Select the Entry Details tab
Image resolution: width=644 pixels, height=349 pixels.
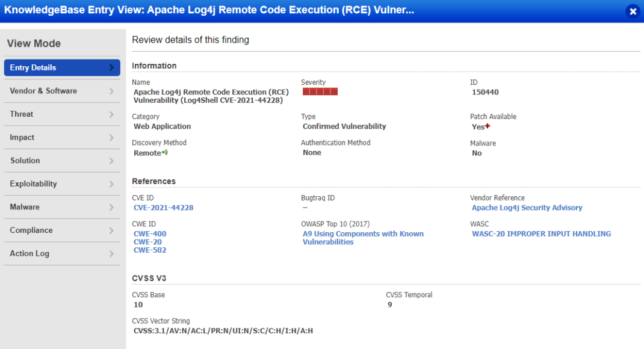(62, 67)
